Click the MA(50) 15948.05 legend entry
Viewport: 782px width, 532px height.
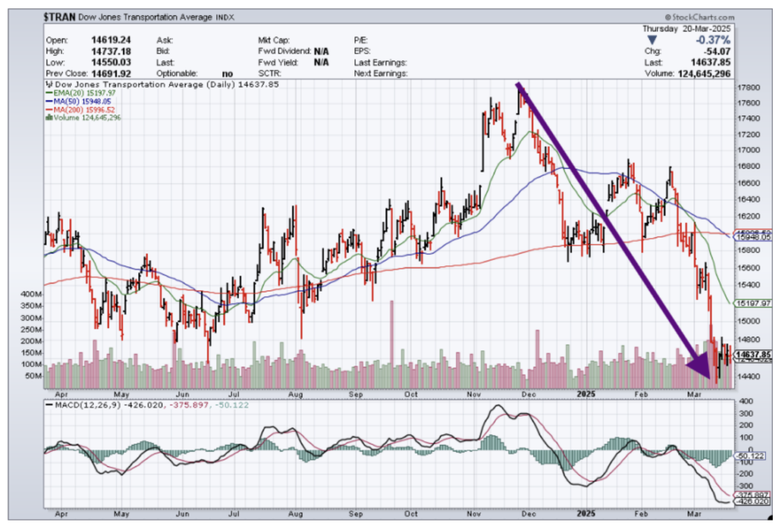coord(79,102)
